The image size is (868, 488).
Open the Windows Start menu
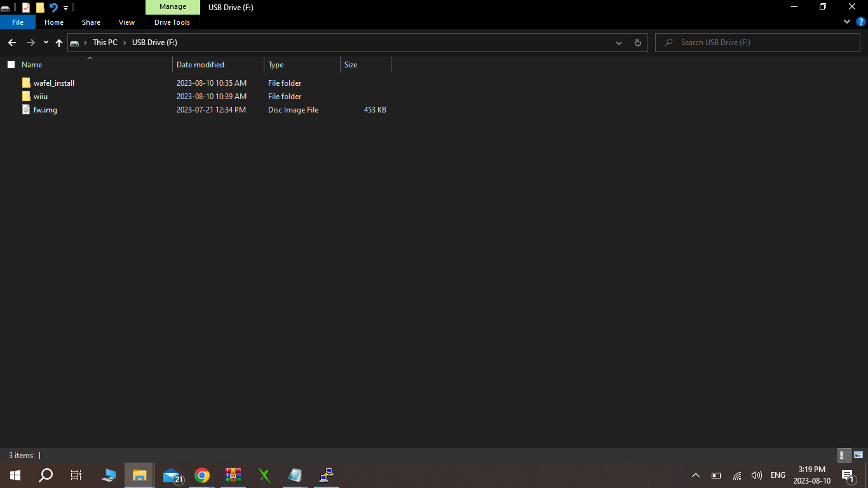tap(15, 475)
